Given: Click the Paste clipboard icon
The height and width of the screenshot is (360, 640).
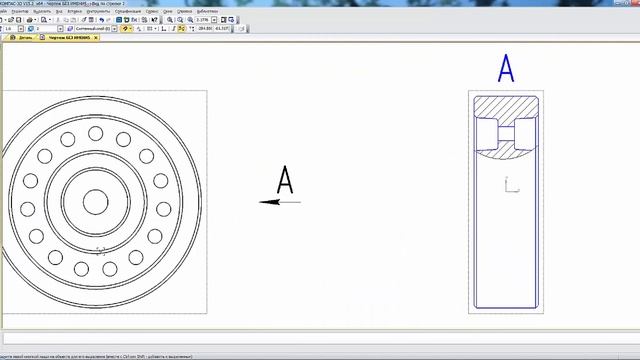Looking at the screenshot, I should click(73, 20).
